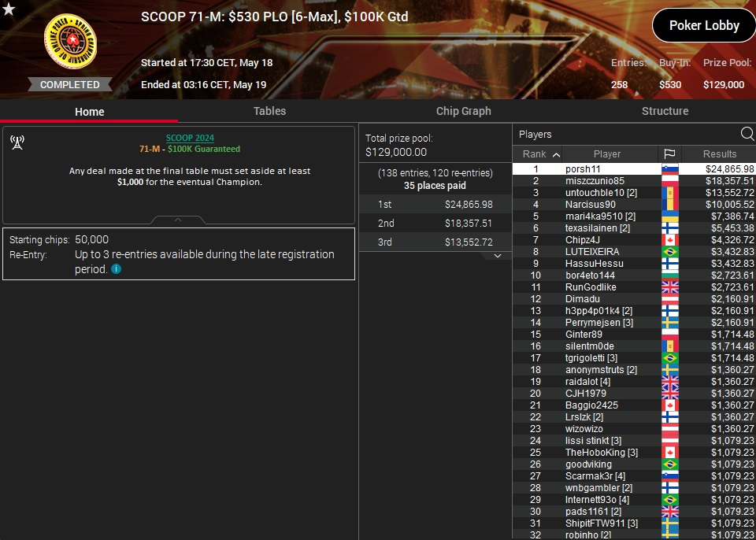Go to the Structure tab
The width and height of the screenshot is (756, 540).
tap(665, 111)
